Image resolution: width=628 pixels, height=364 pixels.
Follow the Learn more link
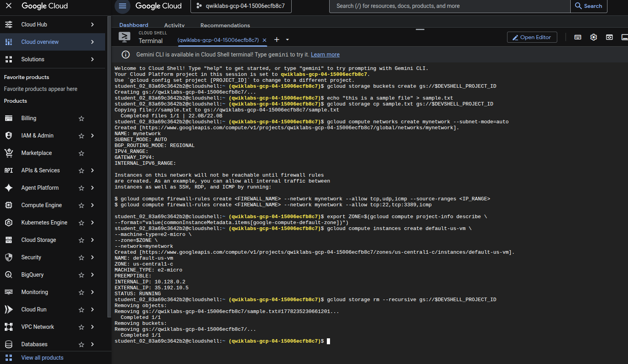point(325,55)
